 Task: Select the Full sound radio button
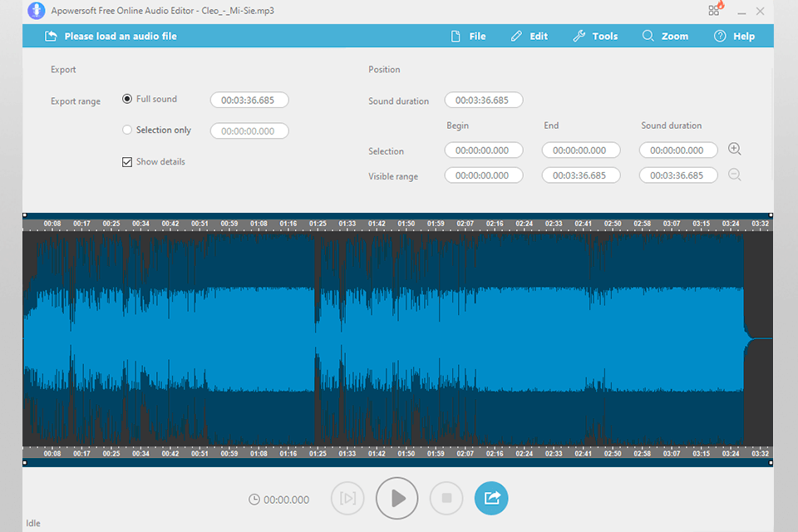[x=127, y=99]
